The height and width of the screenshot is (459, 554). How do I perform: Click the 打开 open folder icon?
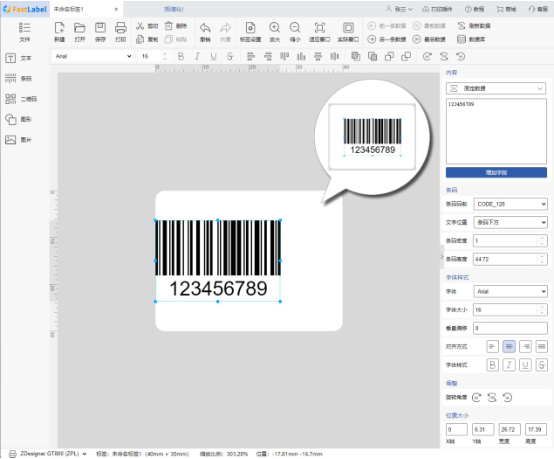(79, 28)
